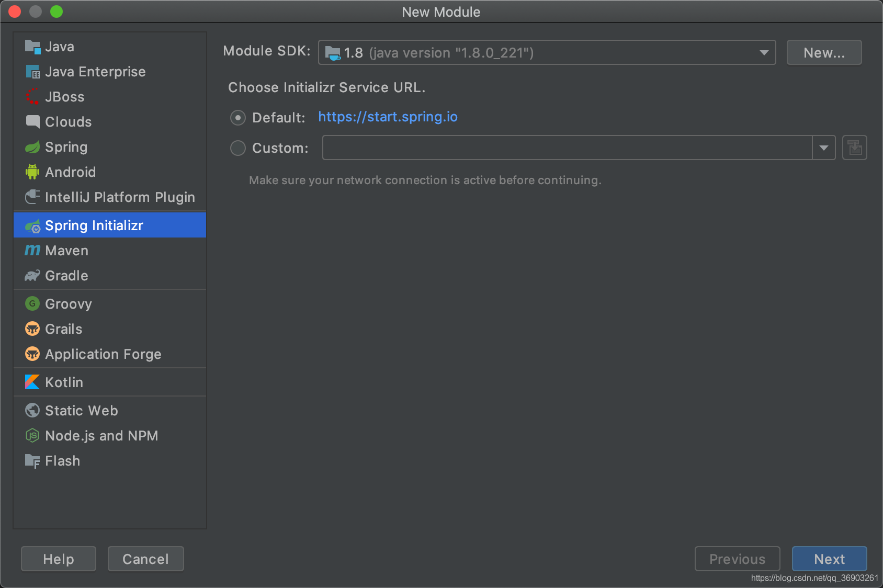Click the Groovy green G icon
This screenshot has width=883, height=588.
(32, 304)
